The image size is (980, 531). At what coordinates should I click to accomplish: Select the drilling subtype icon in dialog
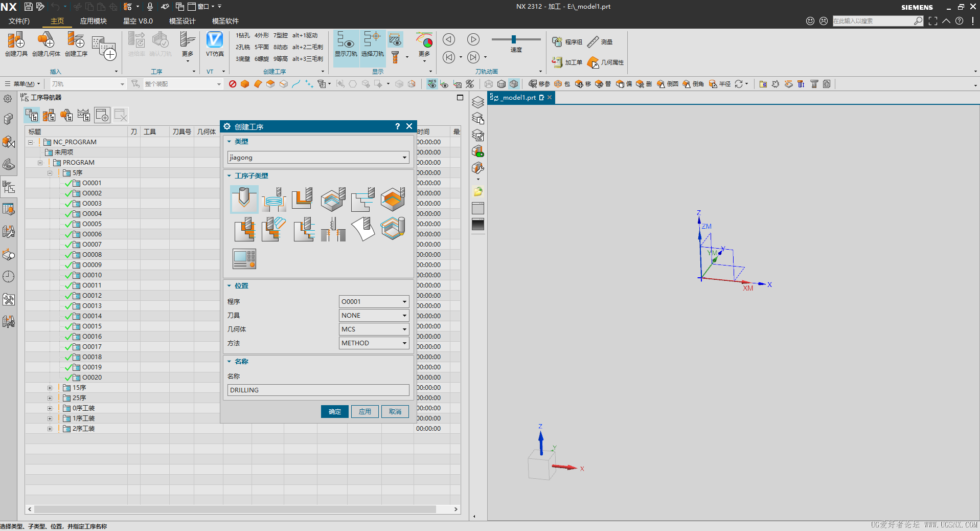[x=244, y=199]
